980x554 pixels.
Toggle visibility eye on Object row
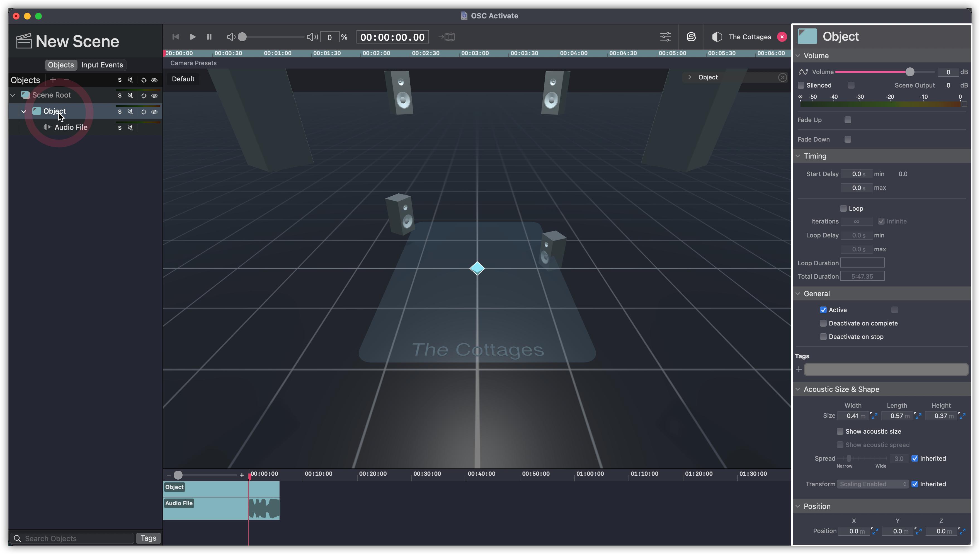click(x=154, y=112)
